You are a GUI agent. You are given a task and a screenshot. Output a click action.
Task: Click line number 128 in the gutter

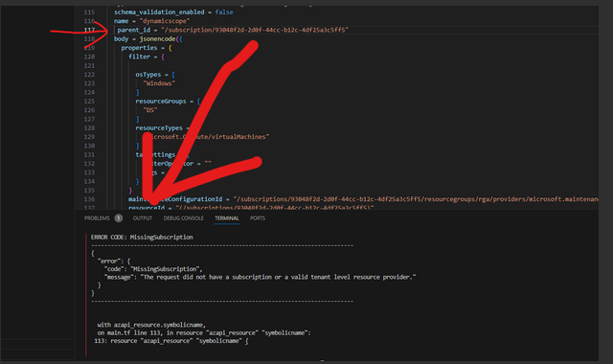pos(89,127)
